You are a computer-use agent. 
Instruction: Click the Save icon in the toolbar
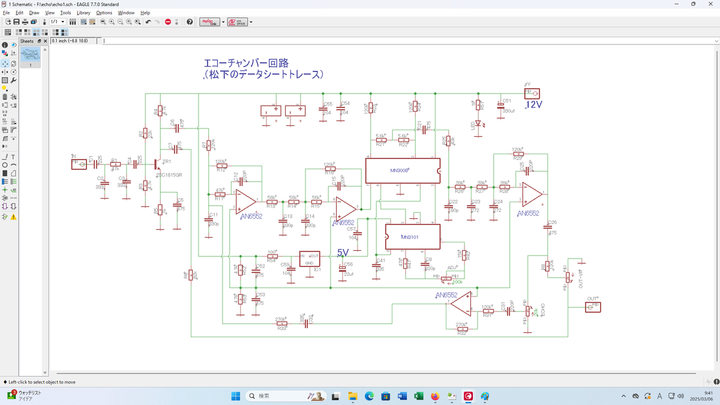pyautogui.click(x=16, y=21)
